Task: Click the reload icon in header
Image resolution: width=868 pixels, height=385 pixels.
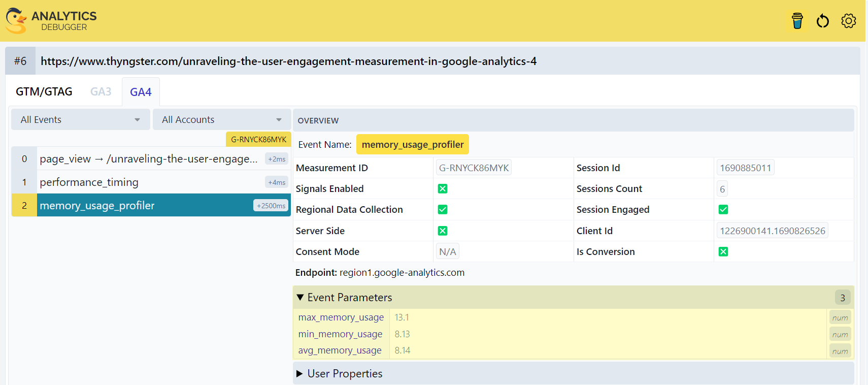Action: [x=822, y=21]
